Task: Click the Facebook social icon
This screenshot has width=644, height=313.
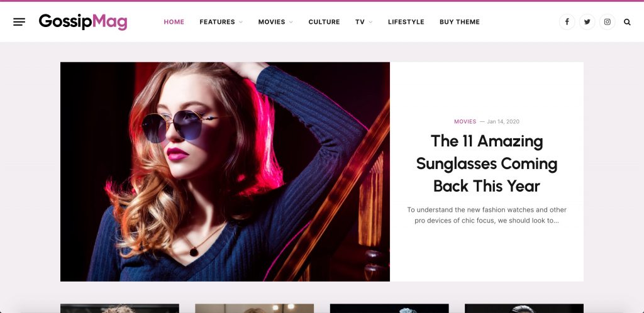Action: [567, 22]
